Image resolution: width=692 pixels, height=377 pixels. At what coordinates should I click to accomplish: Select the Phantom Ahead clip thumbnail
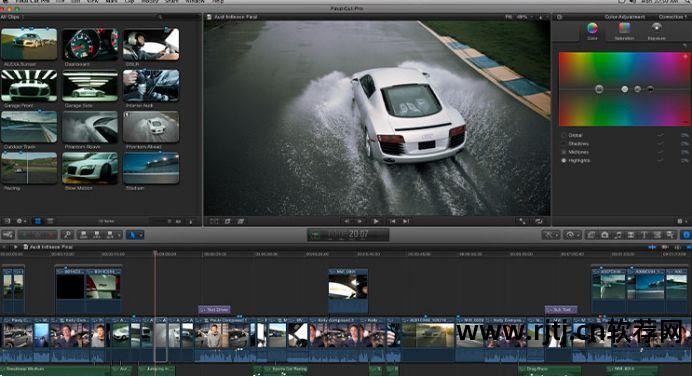point(151,127)
